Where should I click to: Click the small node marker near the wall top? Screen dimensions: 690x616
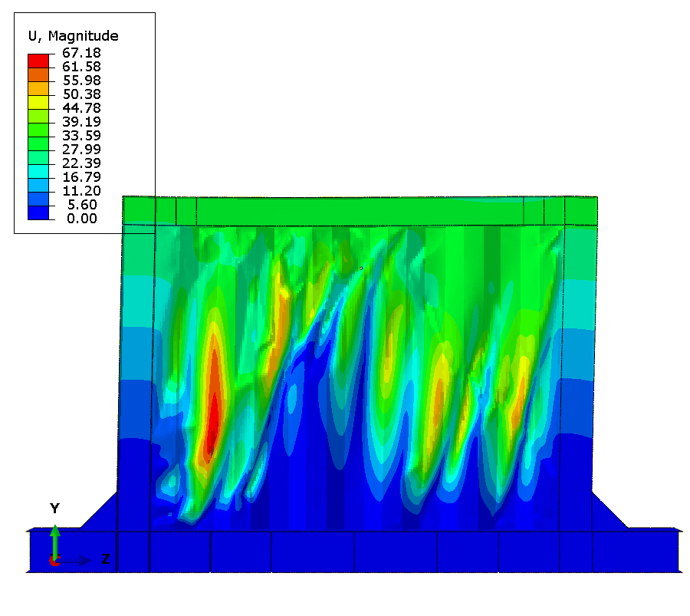(361, 268)
